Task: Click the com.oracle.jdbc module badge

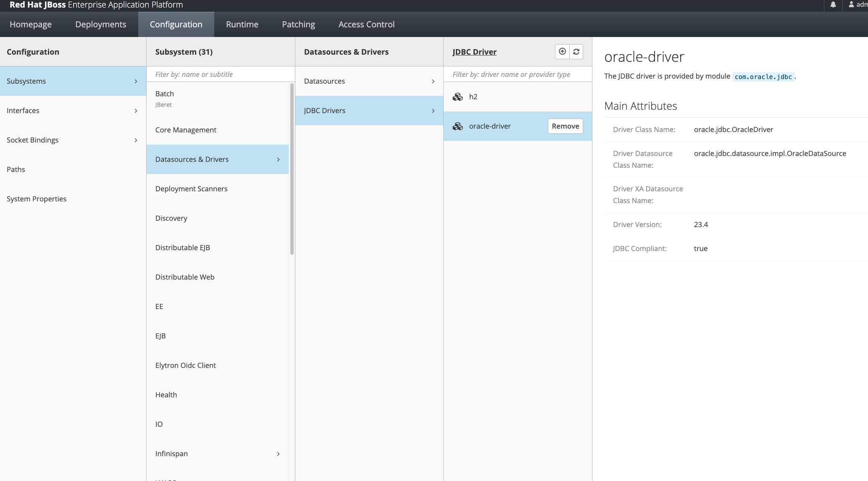Action: click(x=763, y=77)
